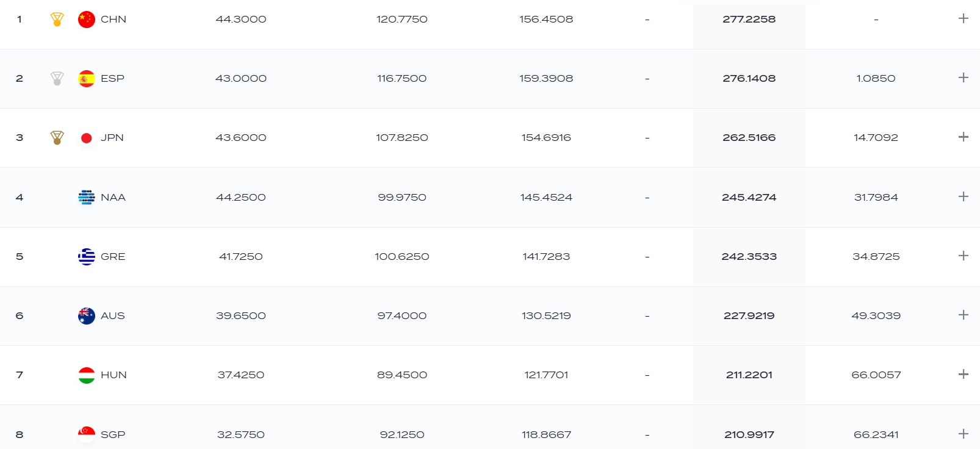Click the Greece flag icon
The height and width of the screenshot is (449, 980).
coord(87,257)
